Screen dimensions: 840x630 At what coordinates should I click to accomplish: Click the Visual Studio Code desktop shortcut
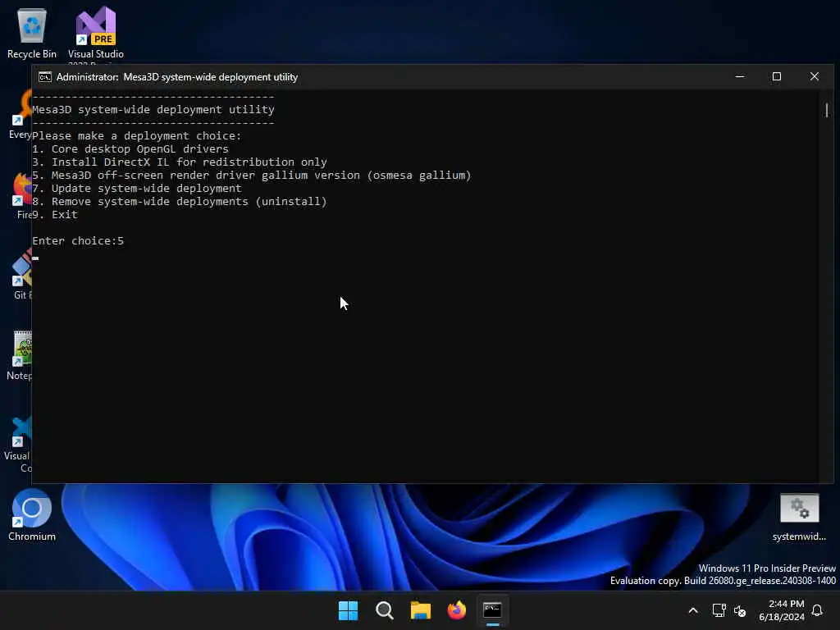19,445
